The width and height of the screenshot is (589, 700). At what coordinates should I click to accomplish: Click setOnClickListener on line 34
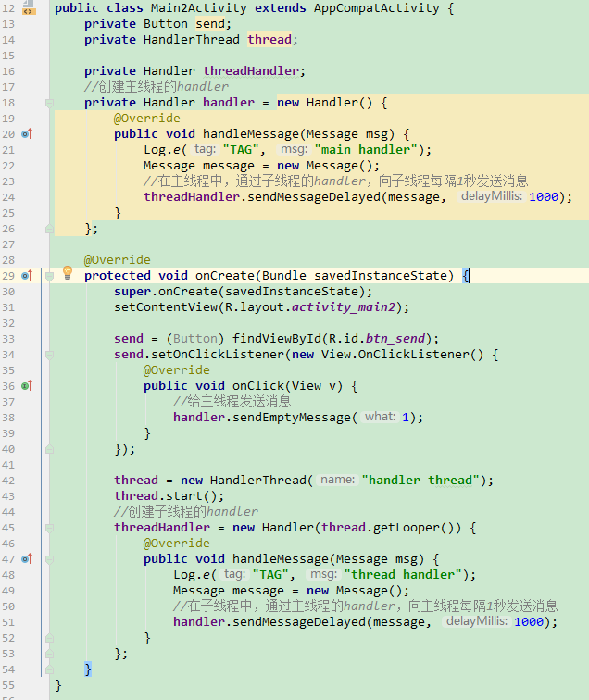(x=218, y=355)
